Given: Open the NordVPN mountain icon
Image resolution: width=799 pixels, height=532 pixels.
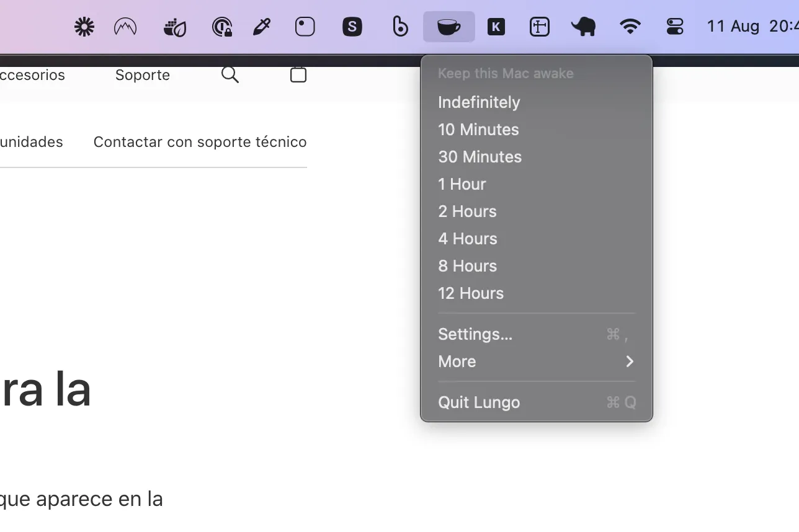Looking at the screenshot, I should (125, 26).
